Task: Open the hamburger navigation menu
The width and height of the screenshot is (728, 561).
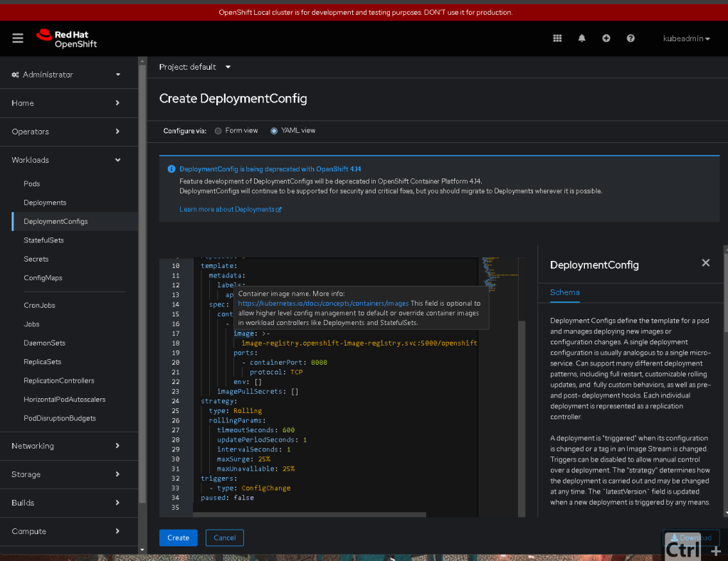Action: [x=18, y=38]
